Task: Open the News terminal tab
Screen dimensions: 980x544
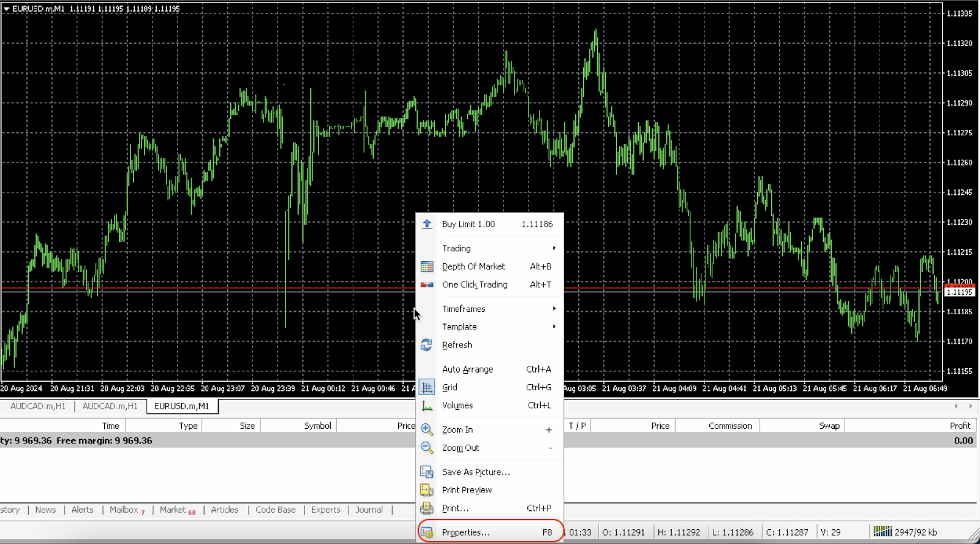Action: pos(45,510)
